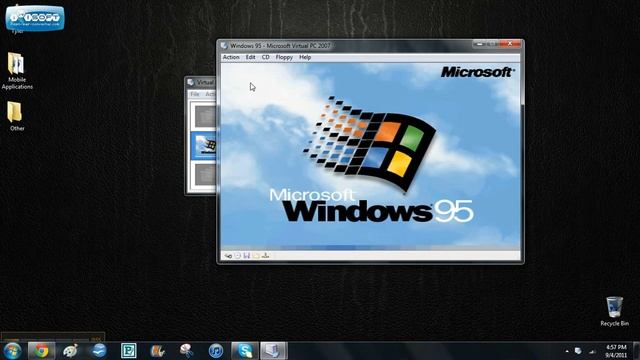Open the Mobile Applications desktop folder
The height and width of the screenshot is (360, 640).
pos(17,71)
